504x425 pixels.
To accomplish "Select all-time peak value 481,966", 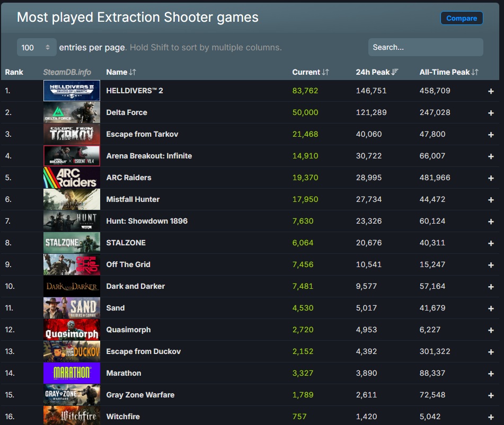I will 435,178.
